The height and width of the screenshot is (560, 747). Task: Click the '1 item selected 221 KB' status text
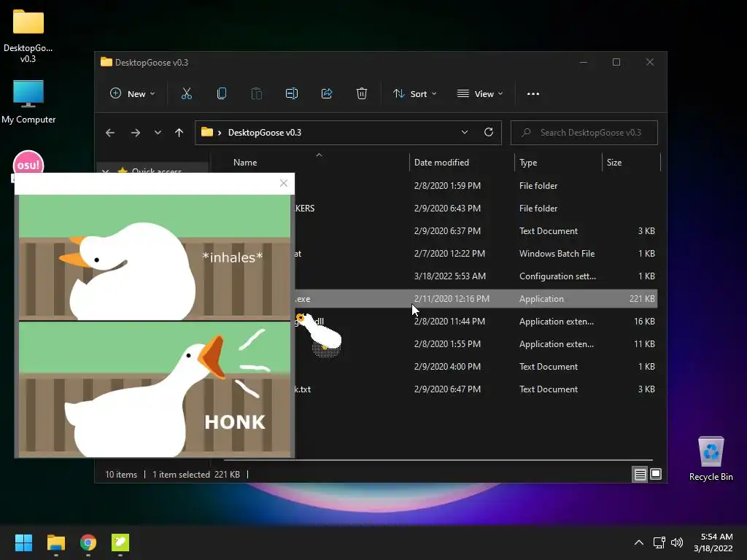[x=196, y=474]
